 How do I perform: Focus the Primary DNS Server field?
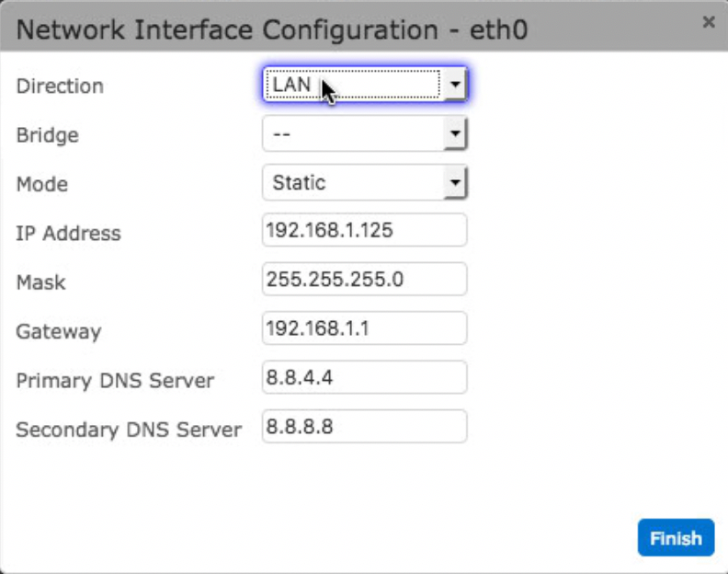tap(365, 377)
